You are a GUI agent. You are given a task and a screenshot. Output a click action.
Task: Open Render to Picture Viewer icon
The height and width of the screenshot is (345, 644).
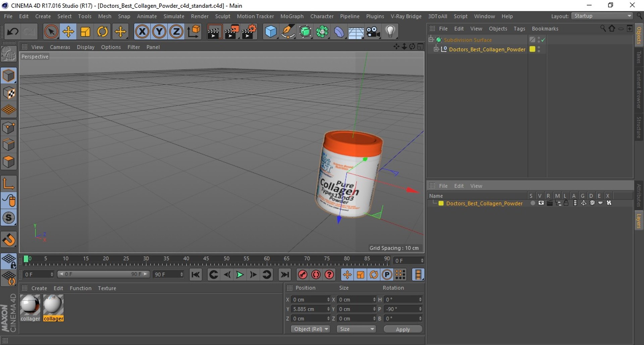(231, 32)
